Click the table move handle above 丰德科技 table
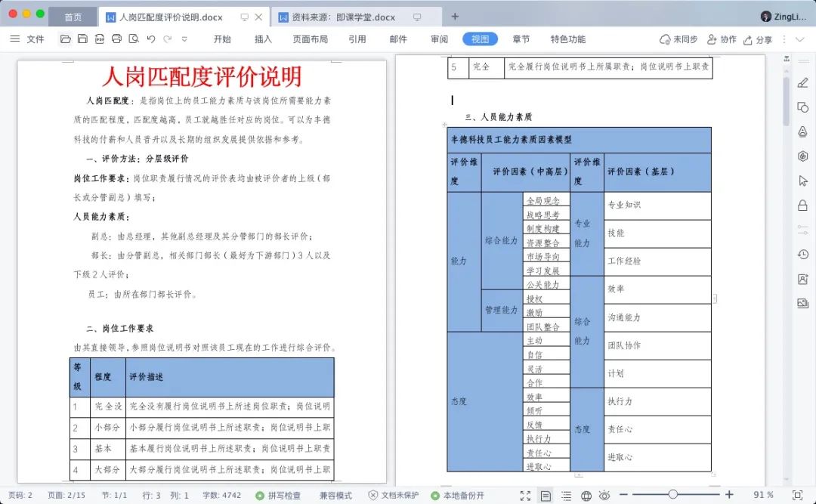 [444, 125]
